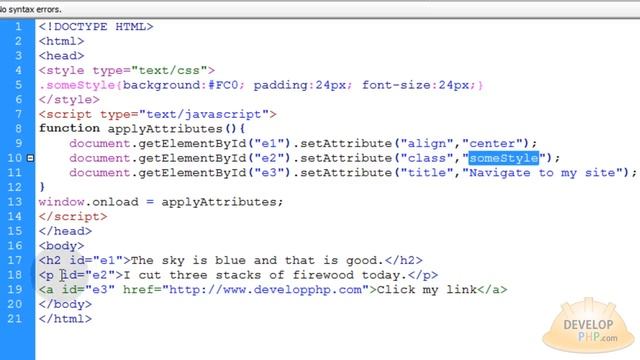The width and height of the screenshot is (640, 360).
Task: Click "I cut three stacks of firewood today." text
Action: pyautogui.click(x=265, y=275)
